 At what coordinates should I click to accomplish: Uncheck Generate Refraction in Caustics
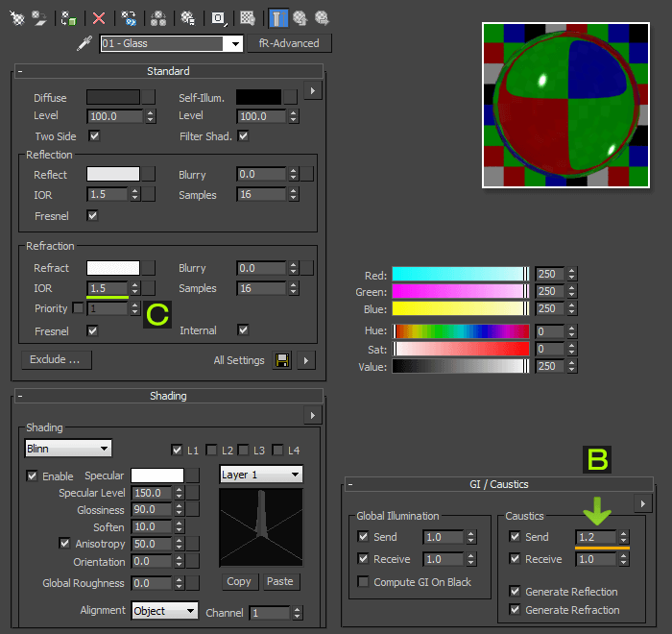515,609
